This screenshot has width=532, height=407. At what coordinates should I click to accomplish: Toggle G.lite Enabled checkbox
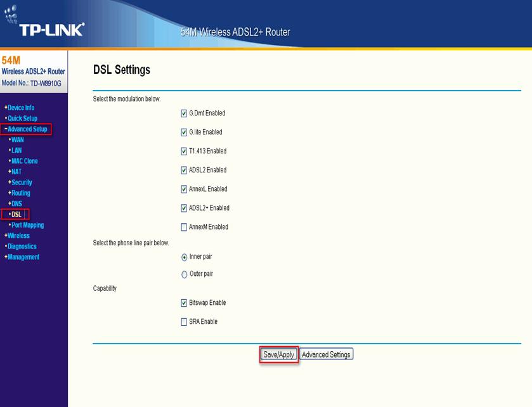184,132
